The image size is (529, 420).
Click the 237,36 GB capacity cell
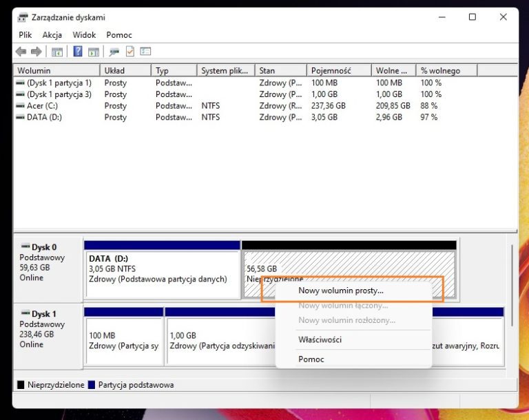pos(329,105)
